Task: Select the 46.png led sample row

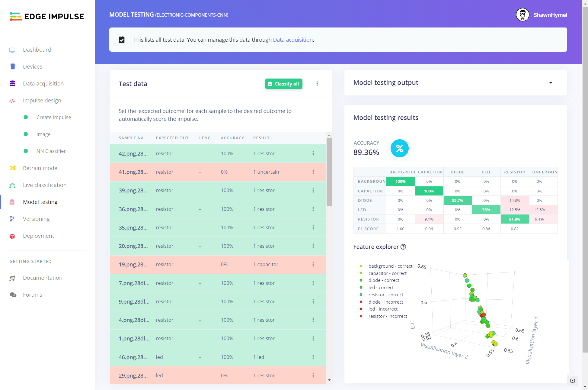Action: pos(218,357)
